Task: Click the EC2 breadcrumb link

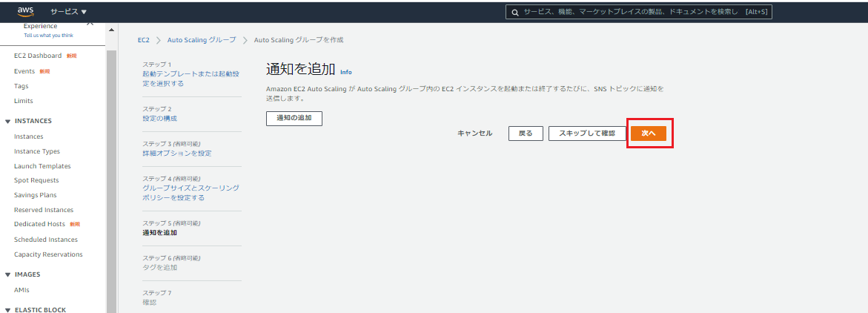Action: [x=143, y=40]
